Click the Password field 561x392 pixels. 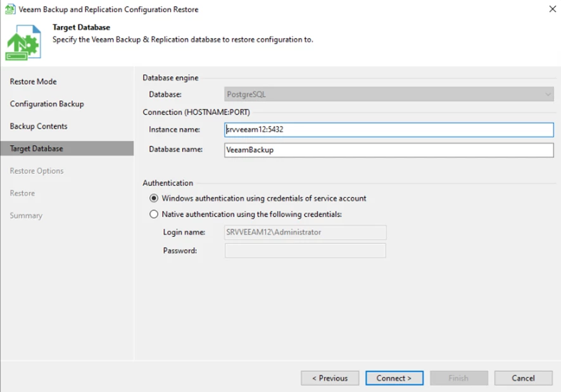pos(305,251)
